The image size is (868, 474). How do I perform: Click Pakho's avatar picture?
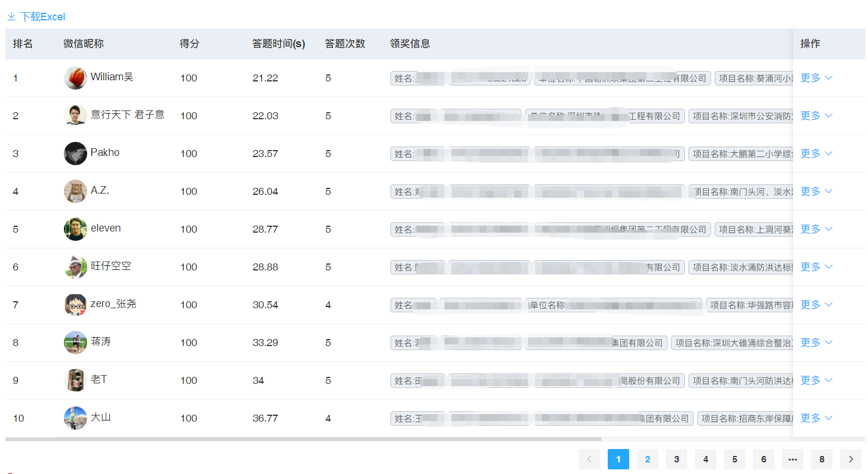click(x=75, y=154)
